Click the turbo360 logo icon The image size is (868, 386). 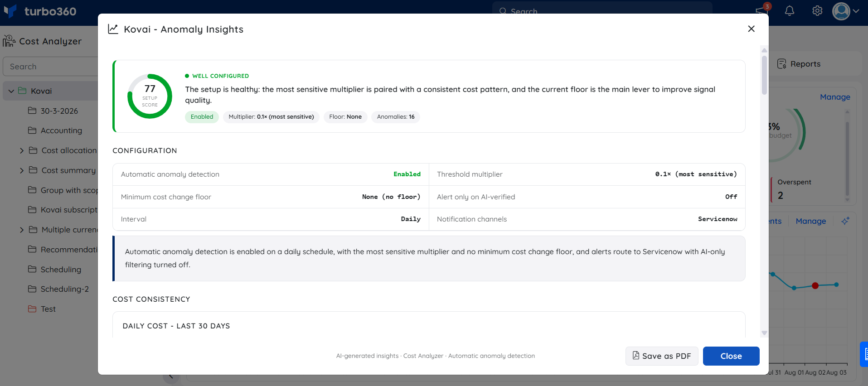pos(10,11)
